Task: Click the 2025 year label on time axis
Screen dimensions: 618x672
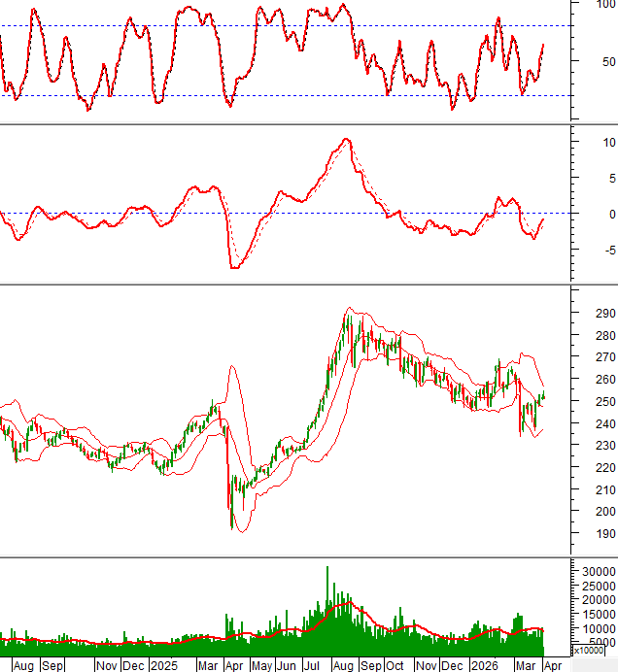Action: point(162,666)
